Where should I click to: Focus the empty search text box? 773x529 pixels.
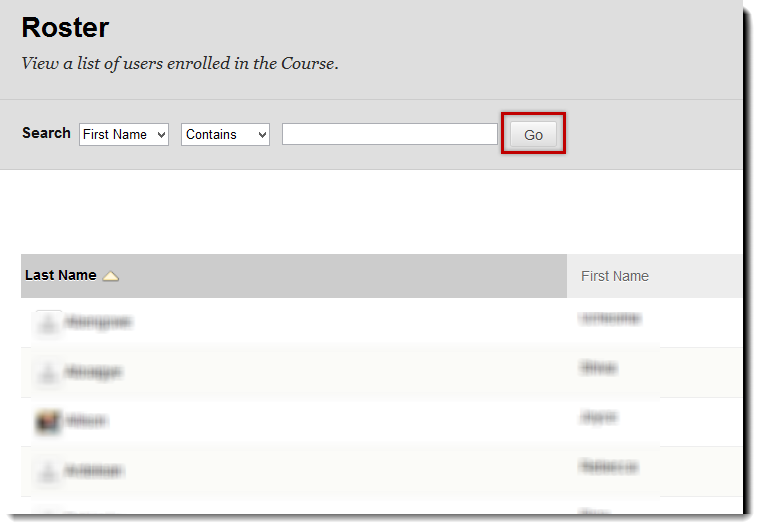coord(389,134)
